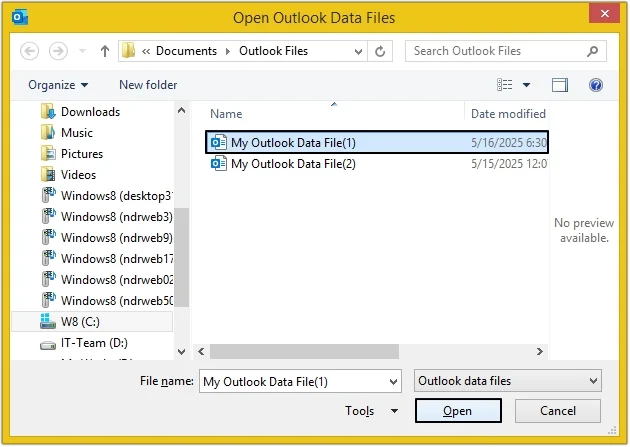The image size is (630, 447).
Task: Click the 5/15/2025 date cell
Action: coord(509,164)
